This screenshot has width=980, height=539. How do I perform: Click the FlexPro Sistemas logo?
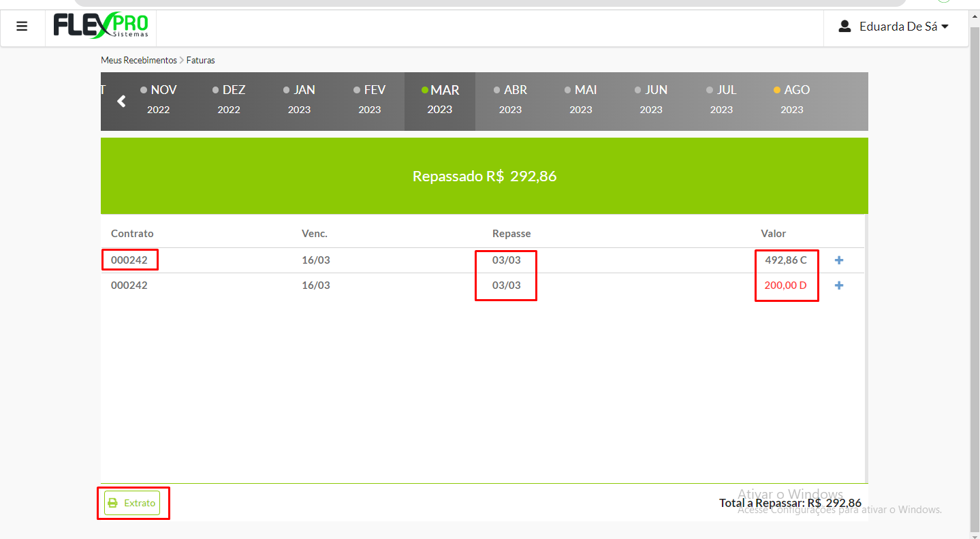coord(101,27)
